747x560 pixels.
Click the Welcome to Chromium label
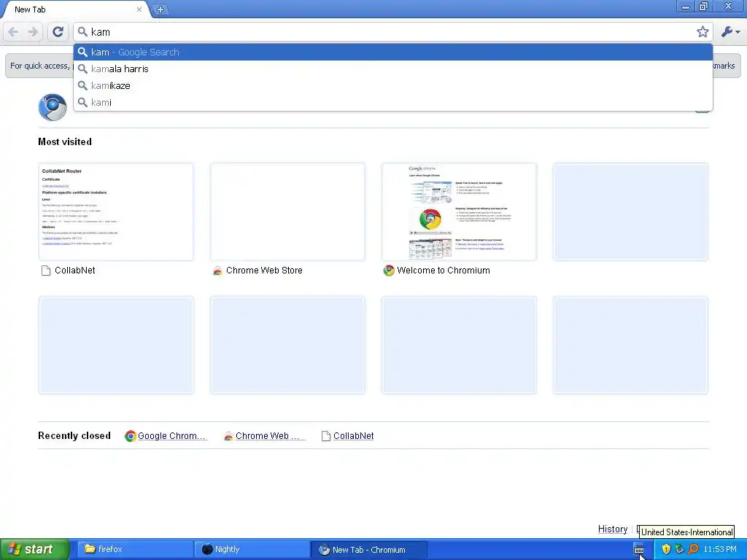pos(443,271)
